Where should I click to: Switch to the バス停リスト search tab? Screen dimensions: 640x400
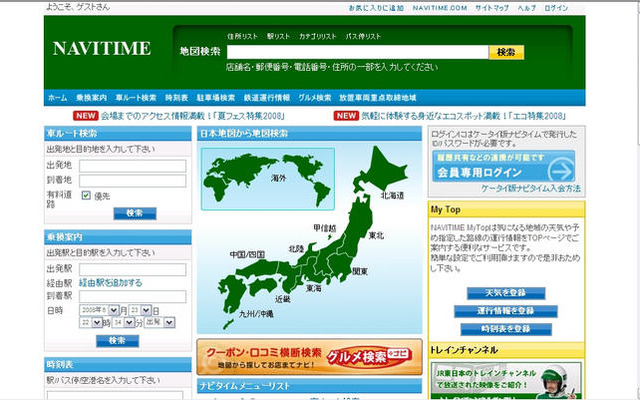coord(363,36)
